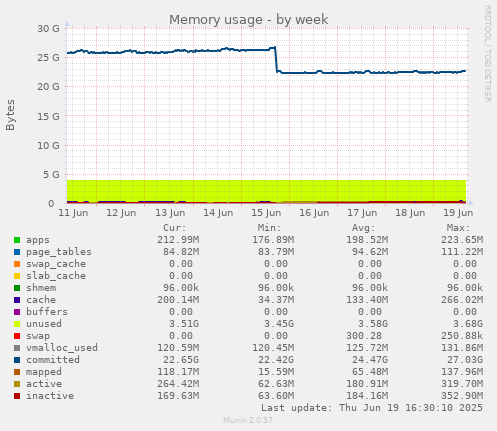
Task: Click the 'Cur:' column header
Action: pos(175,228)
